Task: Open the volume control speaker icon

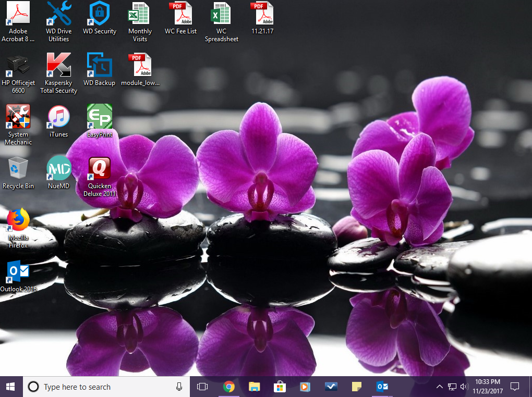Action: click(464, 387)
